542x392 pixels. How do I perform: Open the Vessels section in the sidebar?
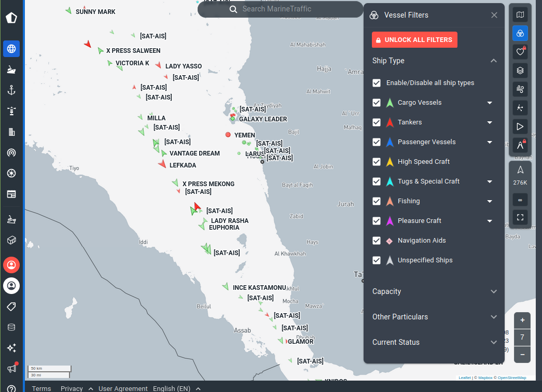point(11,69)
